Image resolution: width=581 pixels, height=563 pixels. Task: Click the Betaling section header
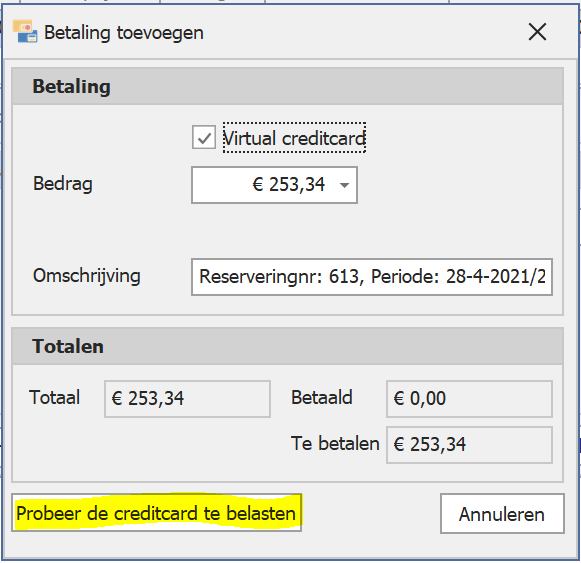click(288, 86)
